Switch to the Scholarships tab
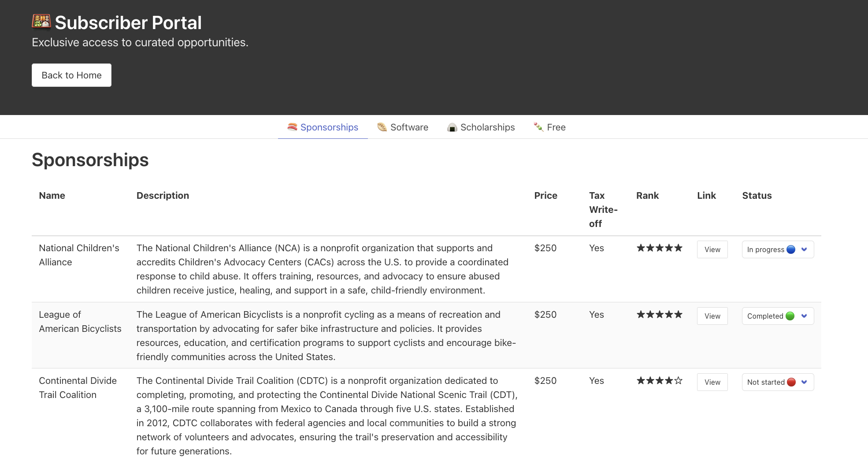This screenshot has height=461, width=868. (481, 127)
